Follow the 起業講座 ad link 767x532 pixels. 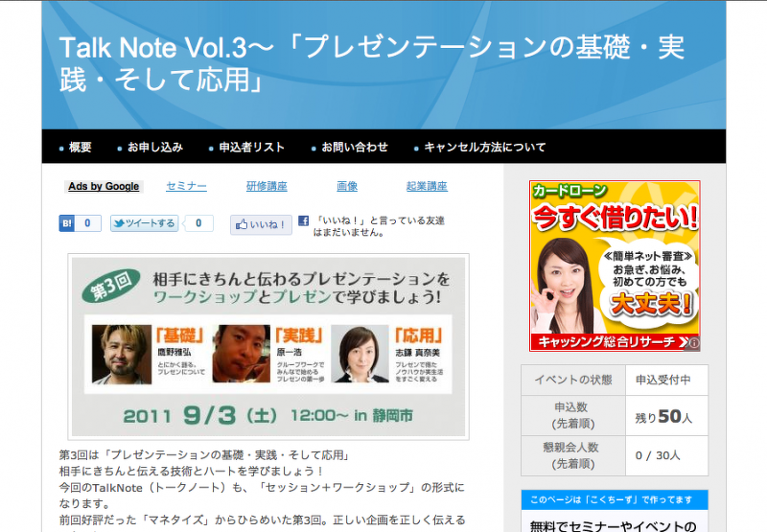(x=427, y=186)
